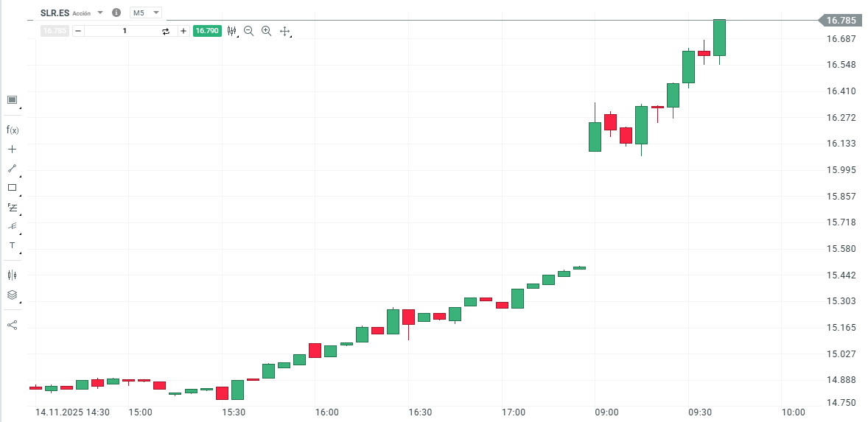The height and width of the screenshot is (422, 868).
Task: Open the SLR.ES symbol dropdown arrow
Action: click(x=100, y=13)
